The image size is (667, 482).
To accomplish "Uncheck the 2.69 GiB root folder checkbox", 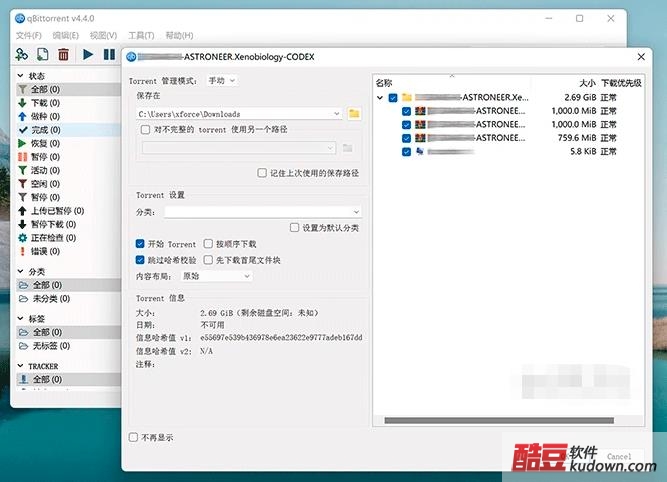I will (x=393, y=98).
